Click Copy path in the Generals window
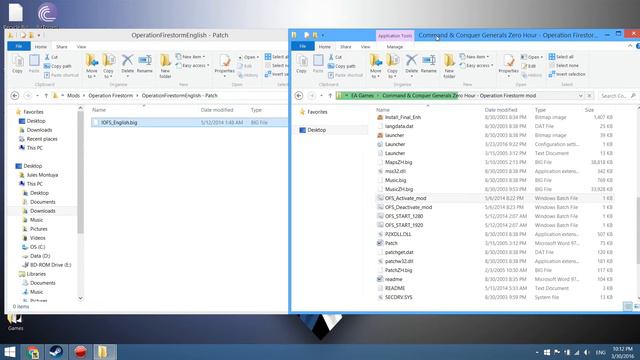This screenshot has height=360, width=640. pos(342,66)
